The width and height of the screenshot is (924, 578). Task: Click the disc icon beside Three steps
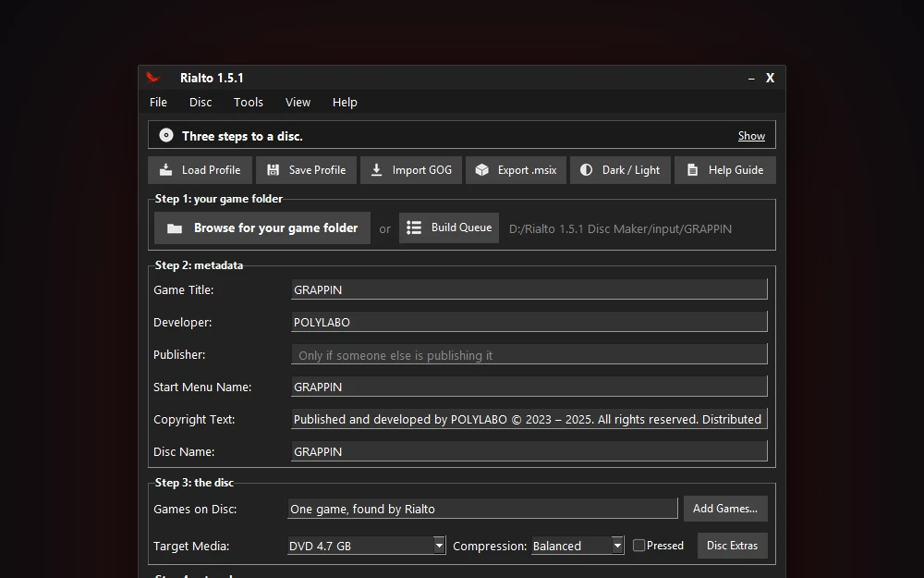166,136
